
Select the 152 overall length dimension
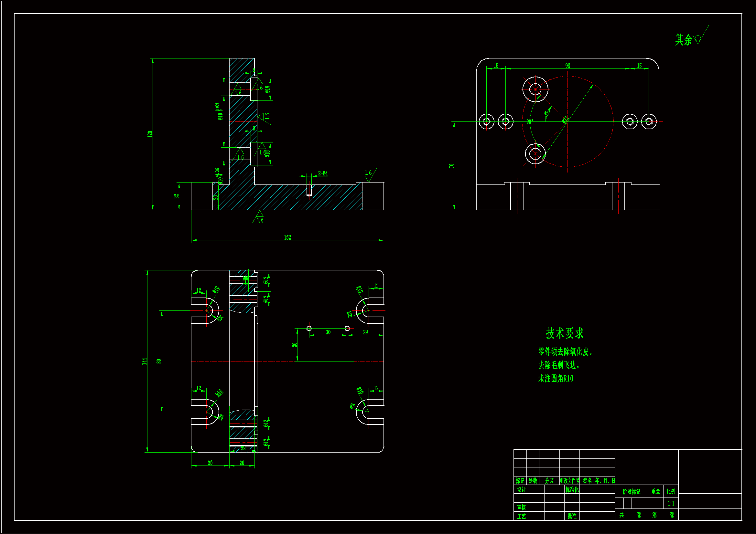click(x=287, y=237)
